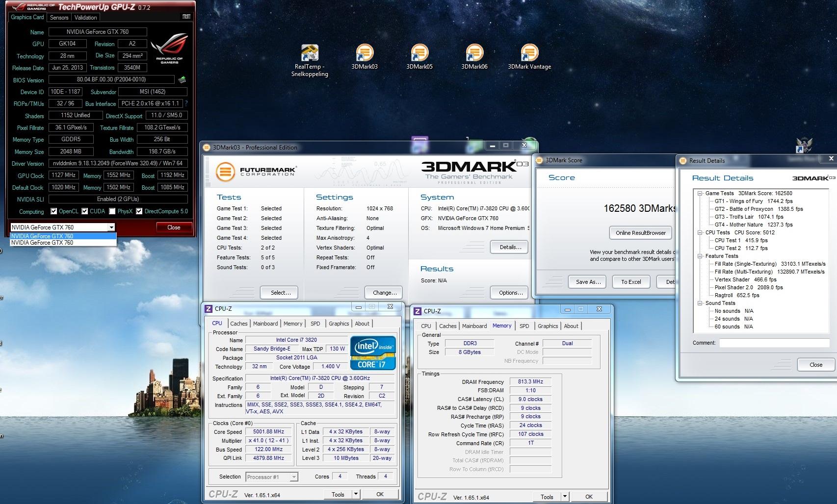Select the CPU Test 1 result row
837x504 pixels.
pyautogui.click(x=741, y=240)
